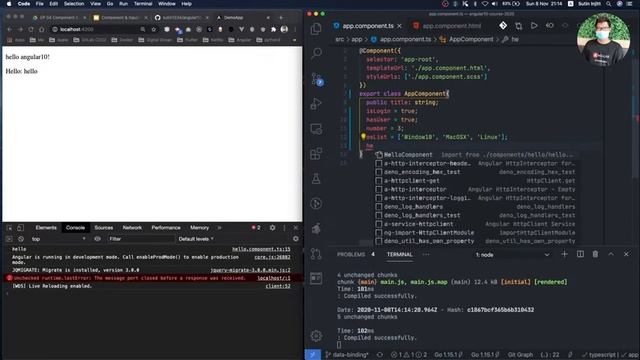Open more panel tabs ellipsis in terminal panel
The image size is (640, 360).
[x=426, y=254]
